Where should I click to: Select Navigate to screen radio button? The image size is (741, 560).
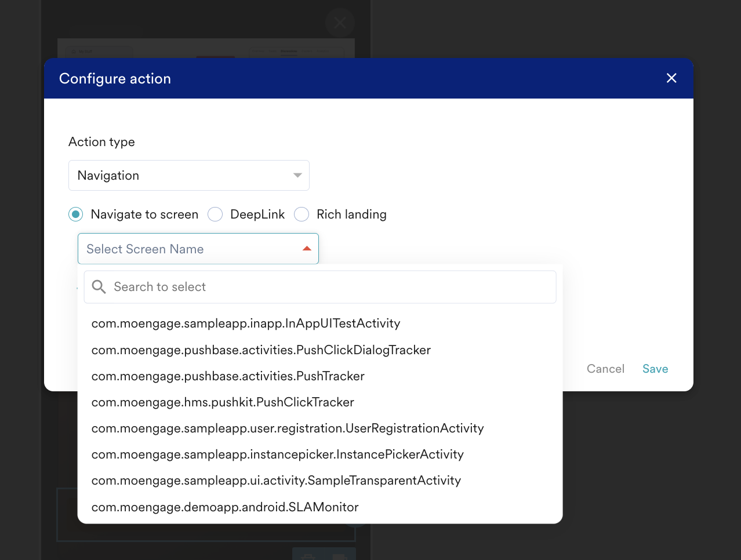pyautogui.click(x=75, y=214)
